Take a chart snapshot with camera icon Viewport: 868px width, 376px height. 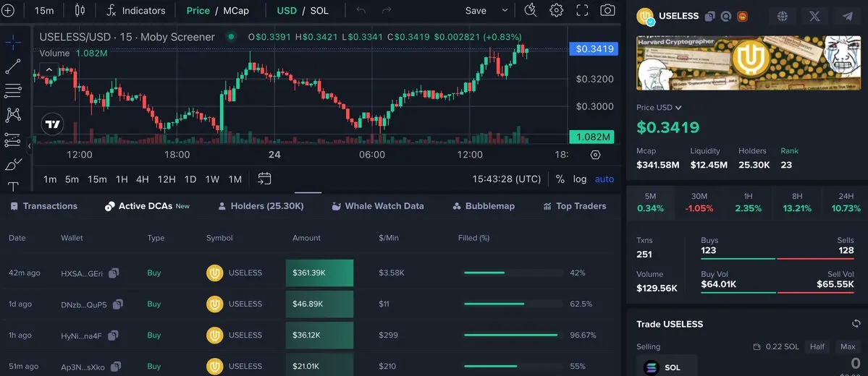click(x=608, y=11)
